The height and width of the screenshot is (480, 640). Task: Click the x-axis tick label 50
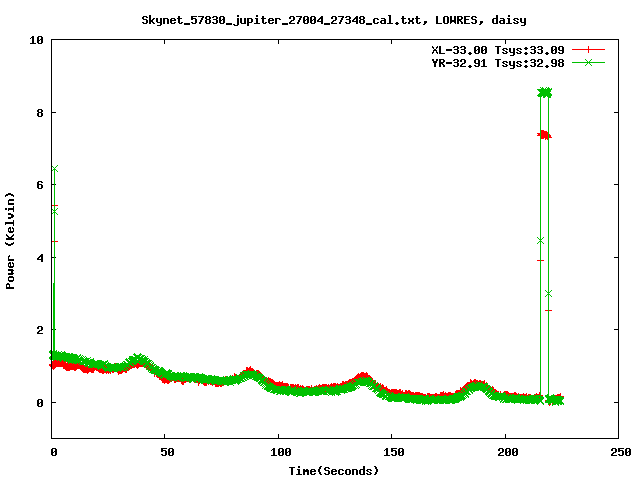point(167,452)
